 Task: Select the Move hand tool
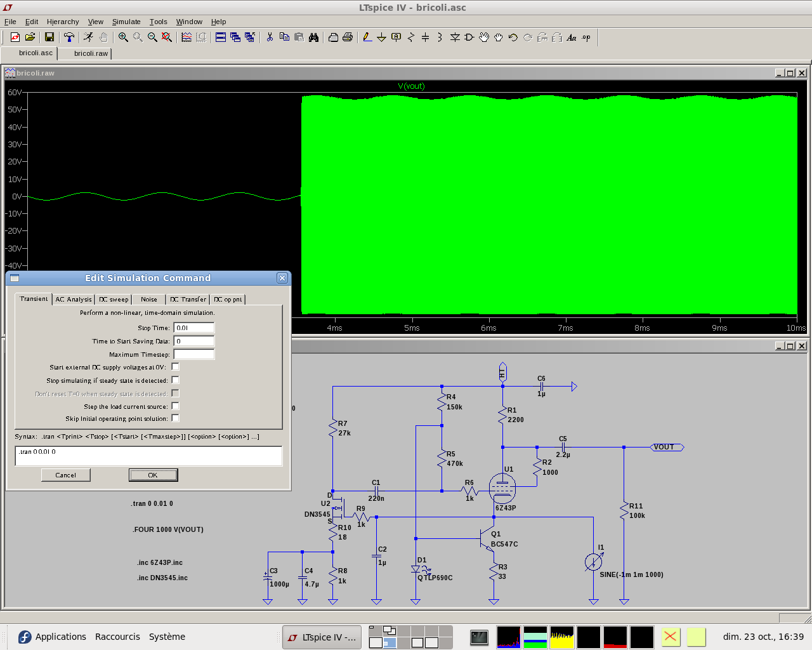click(x=484, y=37)
